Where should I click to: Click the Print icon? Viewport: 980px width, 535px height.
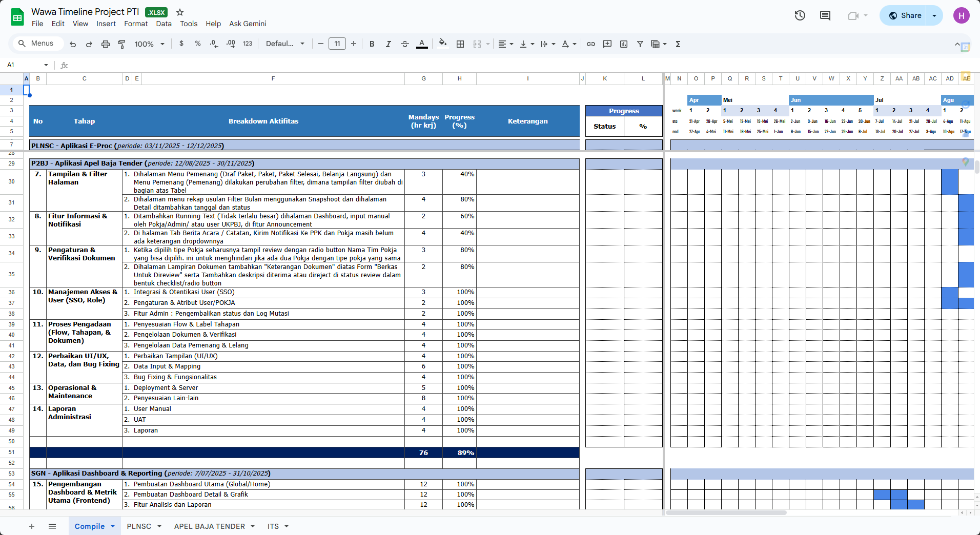click(x=105, y=44)
